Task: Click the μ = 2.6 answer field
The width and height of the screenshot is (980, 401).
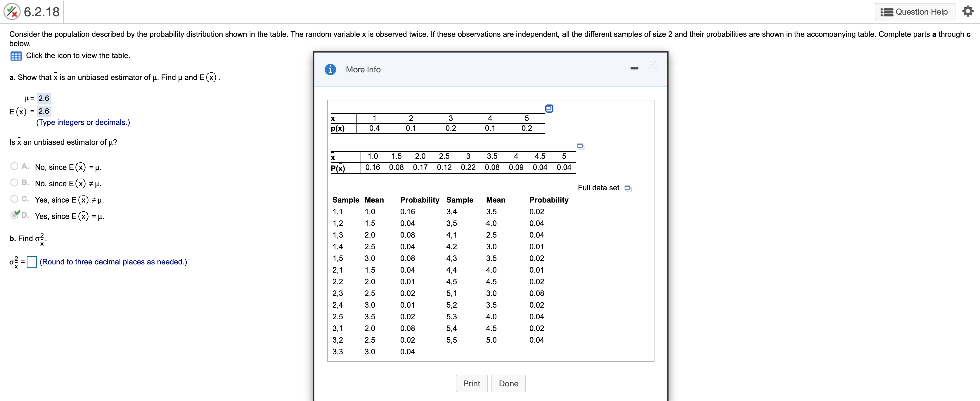Action: click(44, 98)
